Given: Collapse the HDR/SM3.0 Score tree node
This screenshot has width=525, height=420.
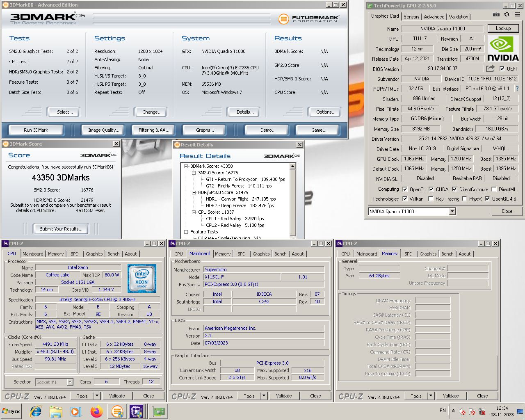Looking at the screenshot, I should click(x=194, y=192).
